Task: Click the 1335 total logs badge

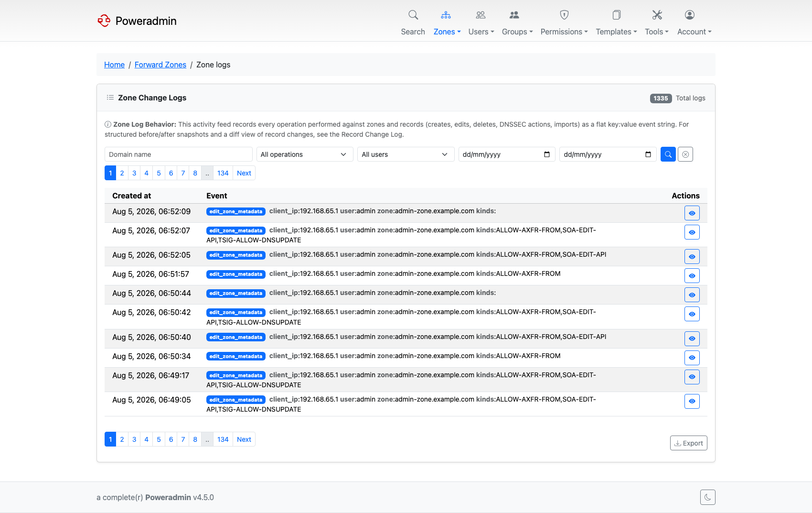Action: (x=661, y=98)
